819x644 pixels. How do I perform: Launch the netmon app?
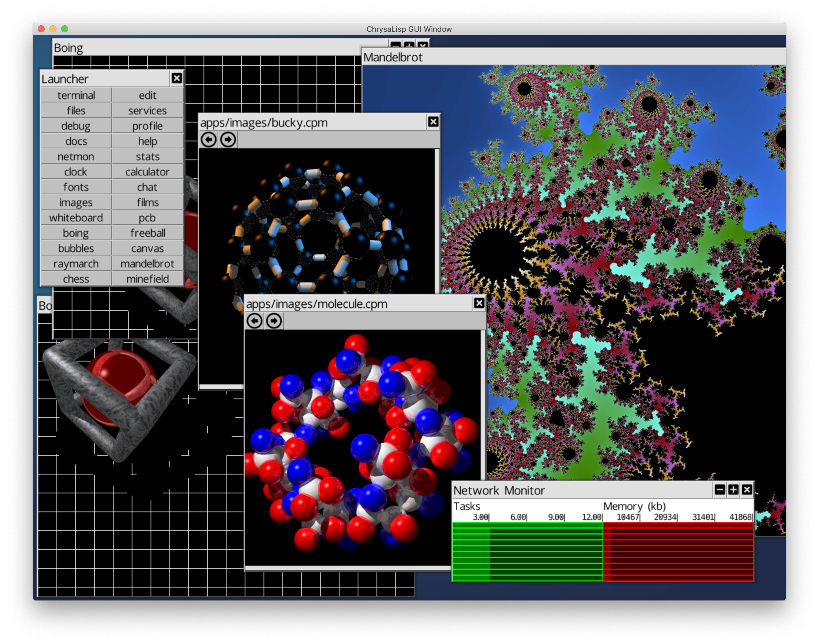coord(76,157)
